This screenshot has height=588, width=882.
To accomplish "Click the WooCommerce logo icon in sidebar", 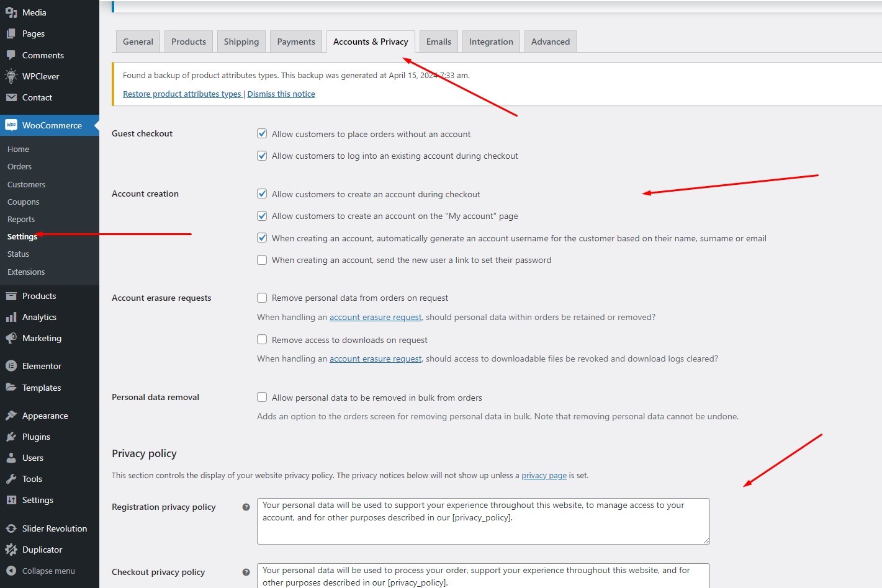I will pyautogui.click(x=11, y=125).
